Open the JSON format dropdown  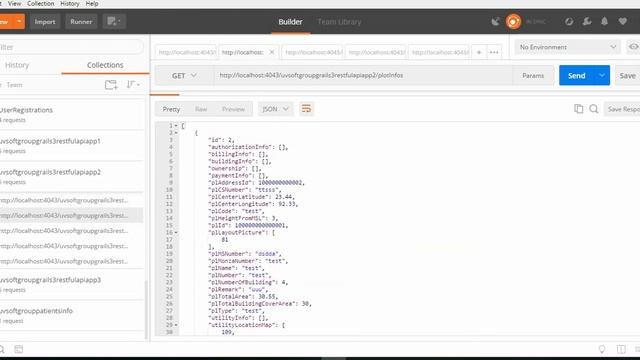[276, 109]
